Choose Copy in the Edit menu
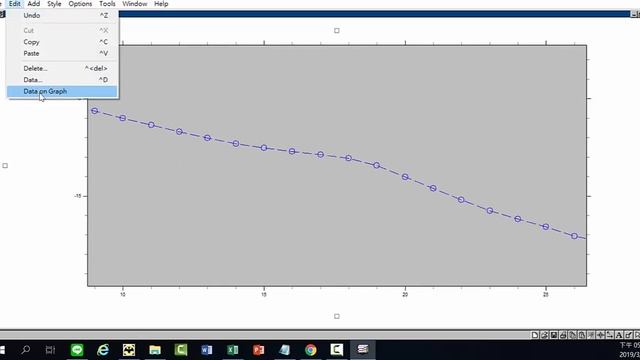The image size is (640, 360). pos(62,42)
